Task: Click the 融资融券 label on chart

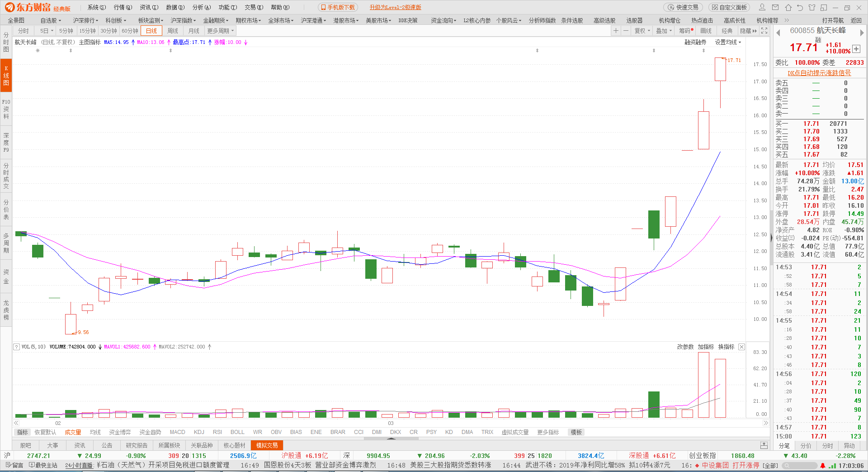Action: point(695,42)
